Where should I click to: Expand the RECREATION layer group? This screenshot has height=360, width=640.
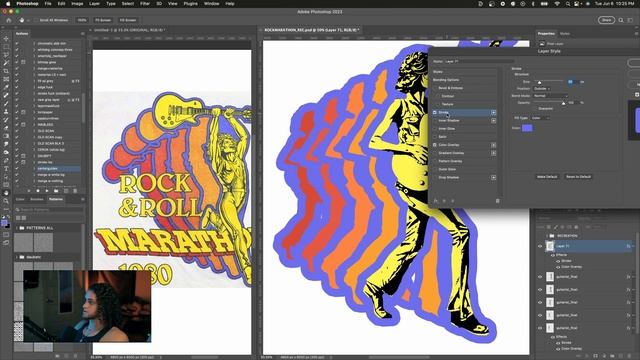(547, 236)
